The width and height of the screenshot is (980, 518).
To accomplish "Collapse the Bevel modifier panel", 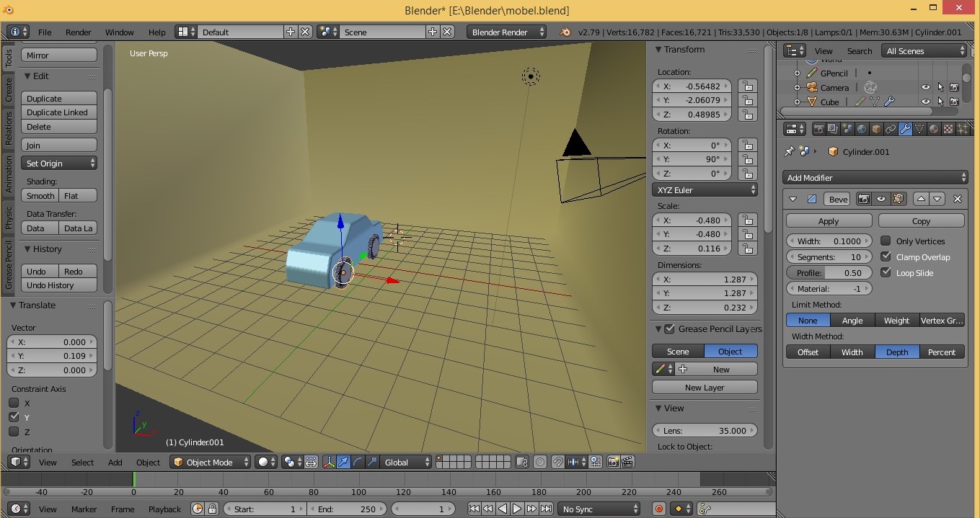I will pos(793,199).
